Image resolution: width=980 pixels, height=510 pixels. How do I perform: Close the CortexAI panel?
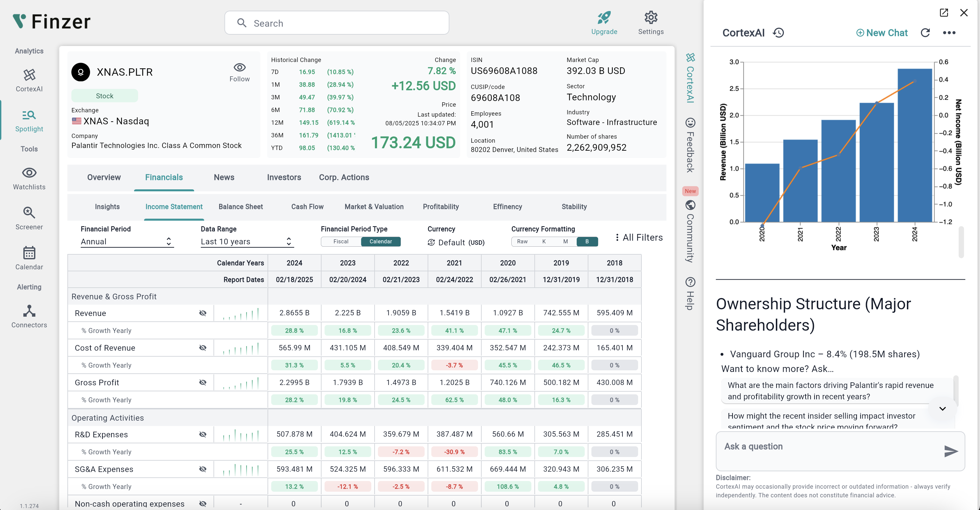[964, 13]
